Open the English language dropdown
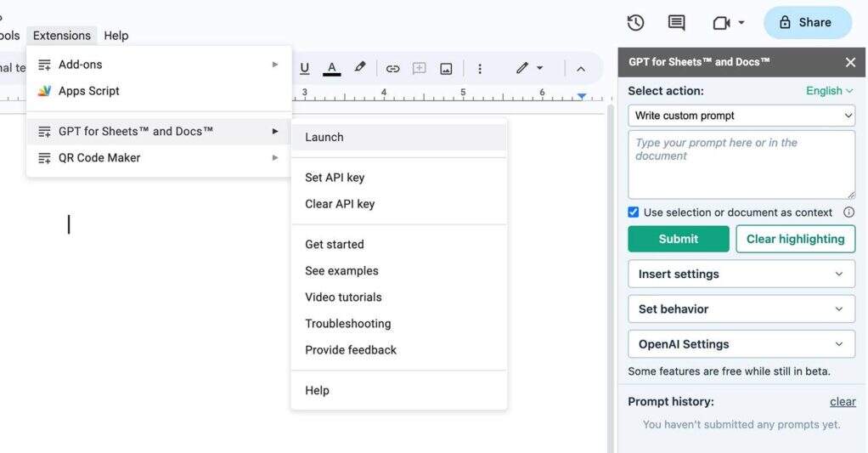The image size is (868, 453). click(829, 91)
